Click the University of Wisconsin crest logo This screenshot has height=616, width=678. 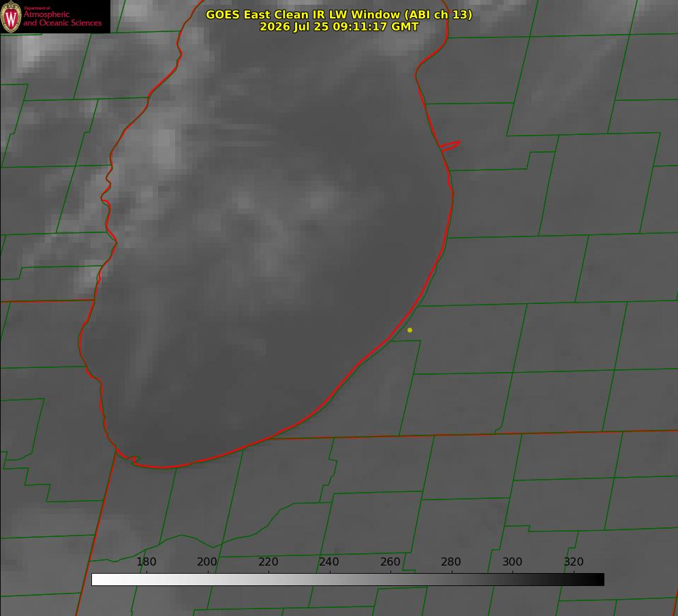point(11,16)
